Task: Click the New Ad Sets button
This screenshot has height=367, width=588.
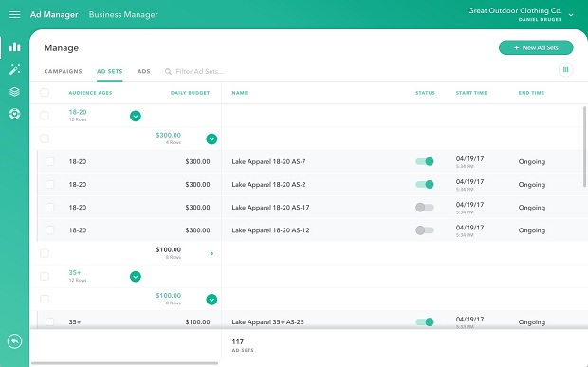Action: (x=536, y=47)
